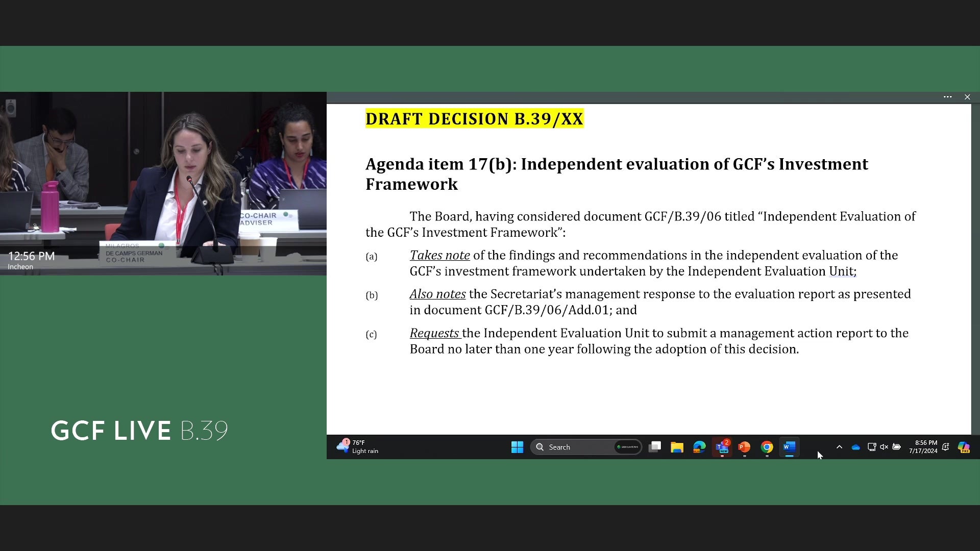Screen dimensions: 980x551
Task: Open File Explorer from the taskbar
Action: (x=677, y=447)
